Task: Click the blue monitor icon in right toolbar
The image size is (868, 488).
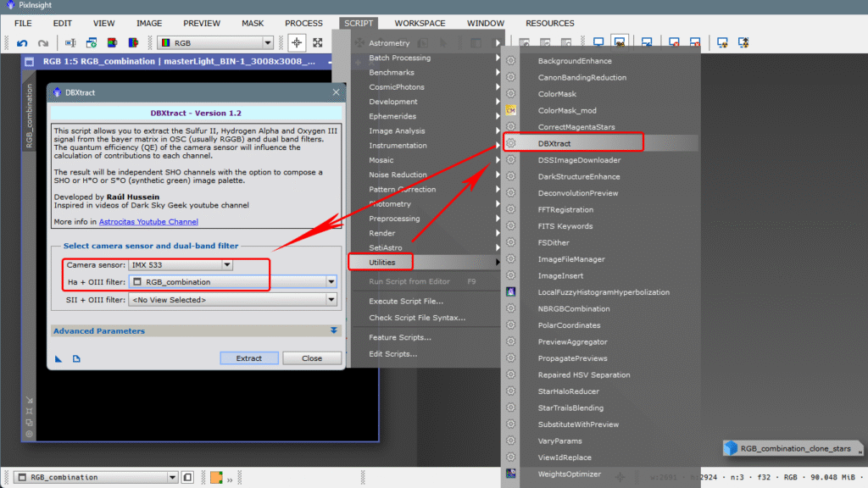Action: pos(598,42)
